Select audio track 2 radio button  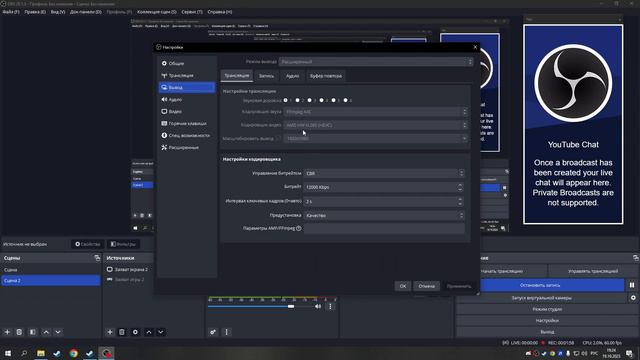298,100
